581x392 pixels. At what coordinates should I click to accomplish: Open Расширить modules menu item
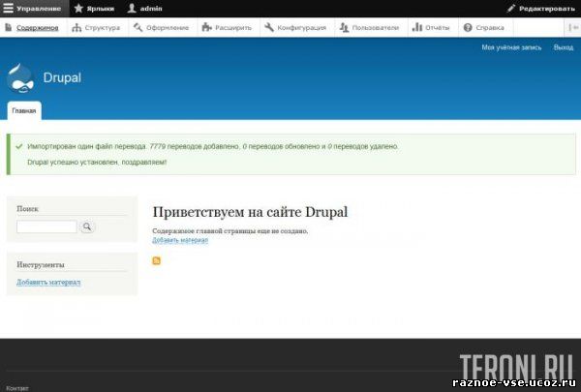point(227,27)
